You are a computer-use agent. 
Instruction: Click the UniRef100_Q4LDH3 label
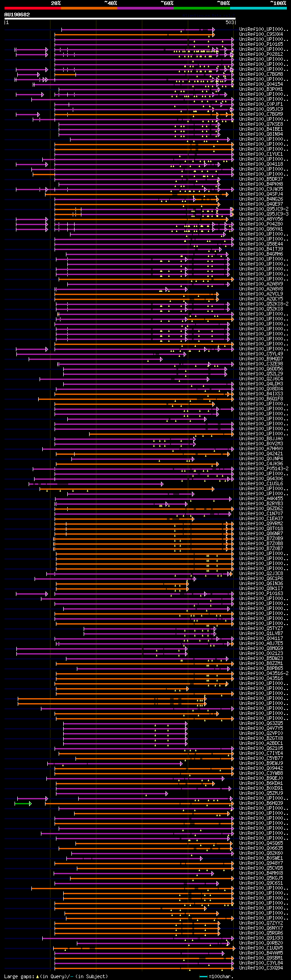pyautogui.click(x=261, y=384)
